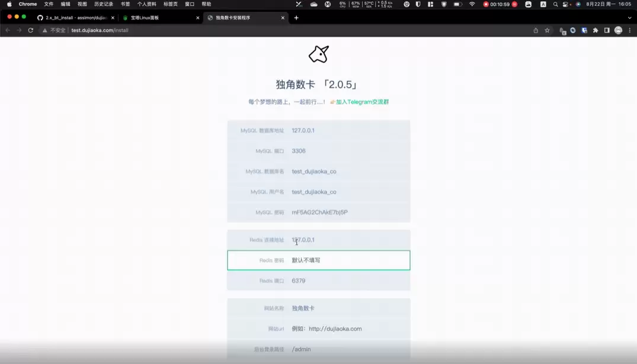637x364 pixels.
Task: Open the 视图 menu
Action: 82,4
